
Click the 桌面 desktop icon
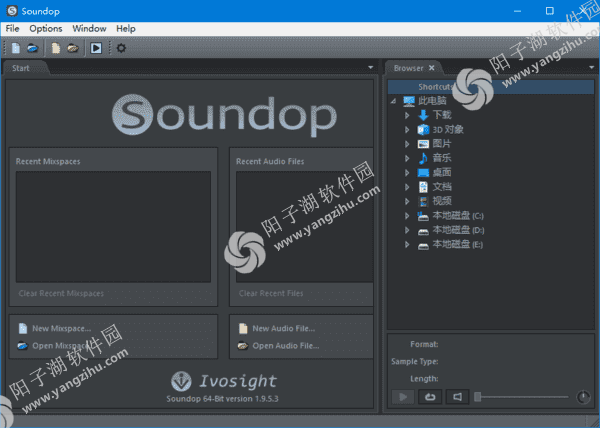pos(423,173)
